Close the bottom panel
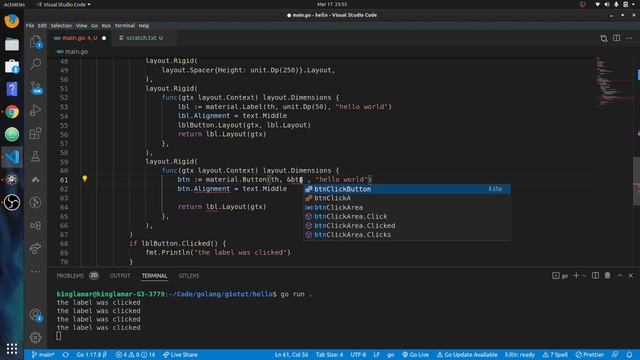The image size is (640, 360). tap(631, 276)
